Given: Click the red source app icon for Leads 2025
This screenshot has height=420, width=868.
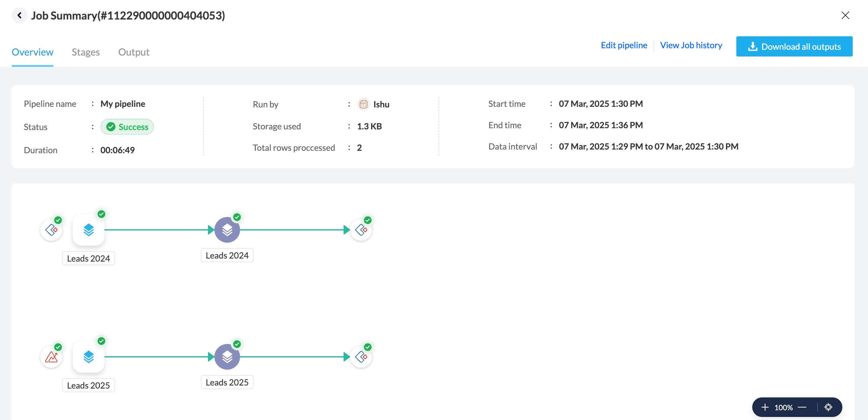Looking at the screenshot, I should pos(51,357).
